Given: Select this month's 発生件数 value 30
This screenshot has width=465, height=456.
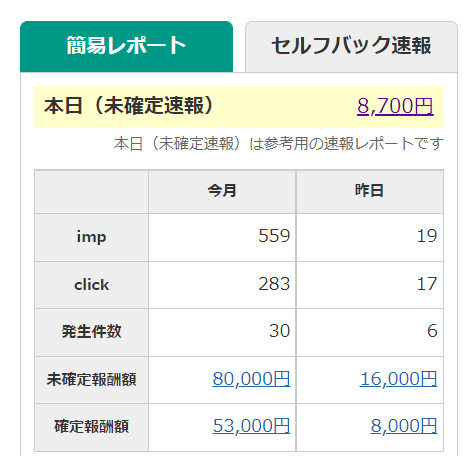Looking at the screenshot, I should pyautogui.click(x=280, y=331).
